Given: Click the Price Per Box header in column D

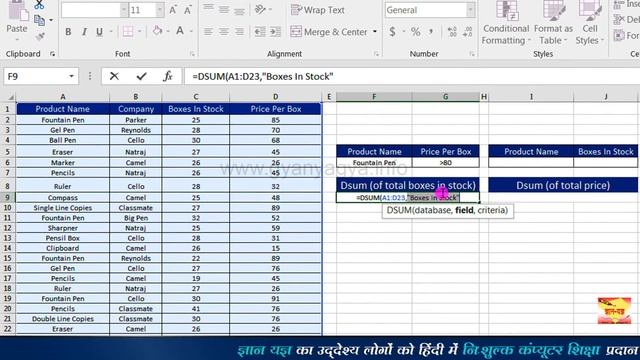Looking at the screenshot, I should coord(276,109).
